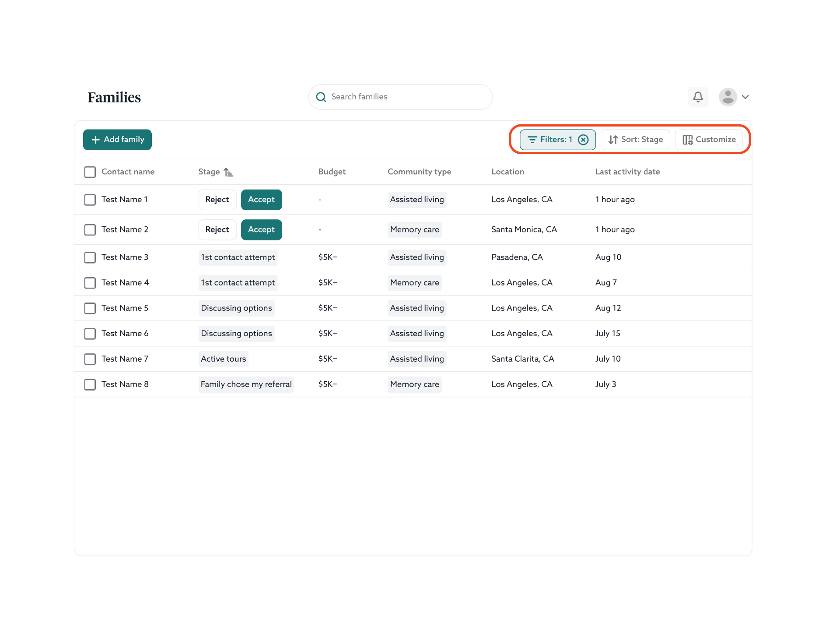Image resolution: width=840 pixels, height=637 pixels.
Task: Focus the Search families field
Action: click(400, 97)
